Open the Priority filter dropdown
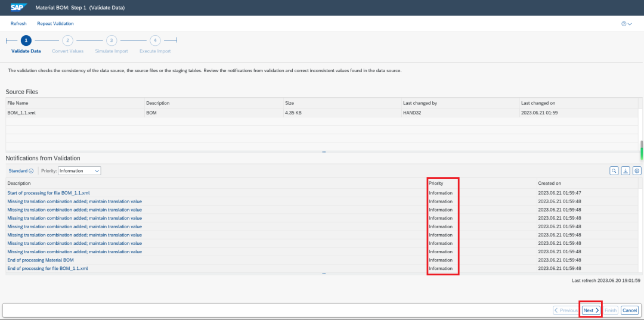Screen dimensions: 644x320 pyautogui.click(x=80, y=170)
